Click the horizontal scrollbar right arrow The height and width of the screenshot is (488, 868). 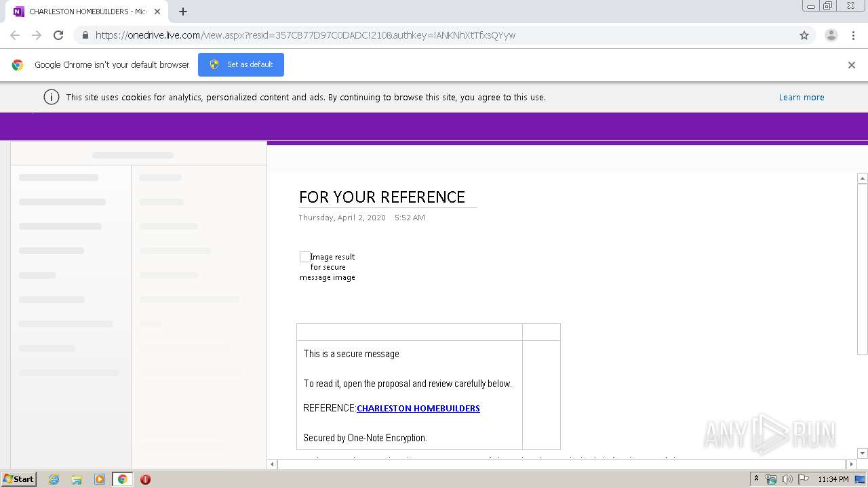[x=852, y=464]
